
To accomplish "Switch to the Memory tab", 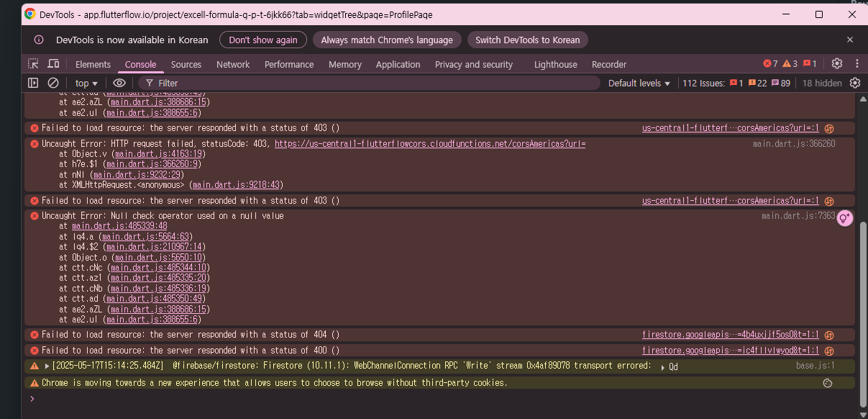I will pyautogui.click(x=345, y=64).
